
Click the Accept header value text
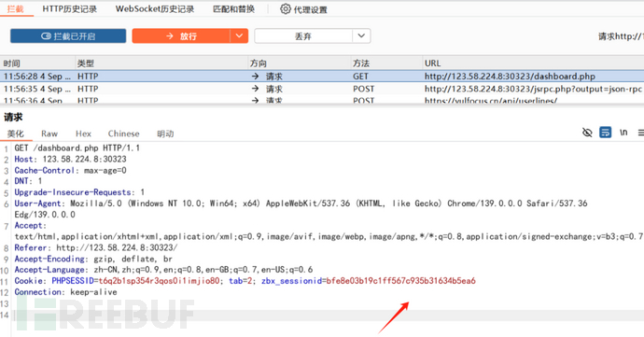point(329,236)
